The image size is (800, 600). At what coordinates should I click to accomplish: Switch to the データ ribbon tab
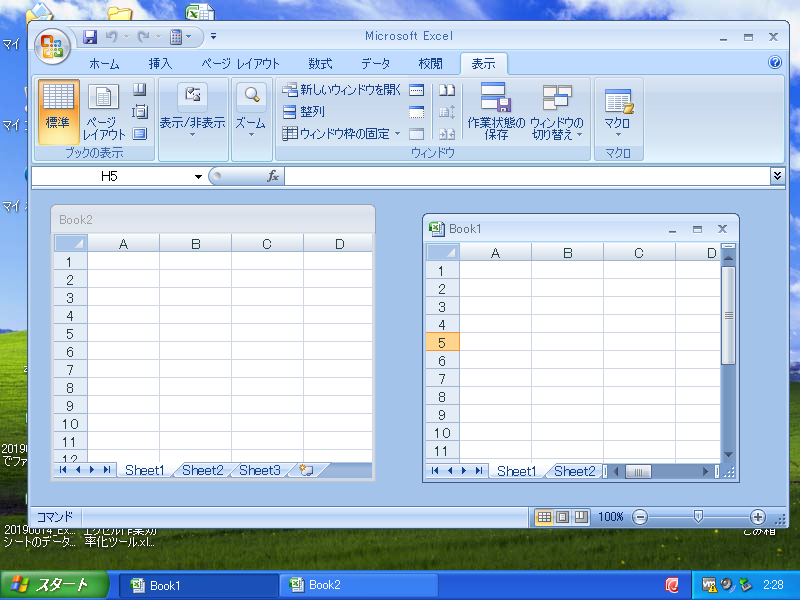click(378, 62)
